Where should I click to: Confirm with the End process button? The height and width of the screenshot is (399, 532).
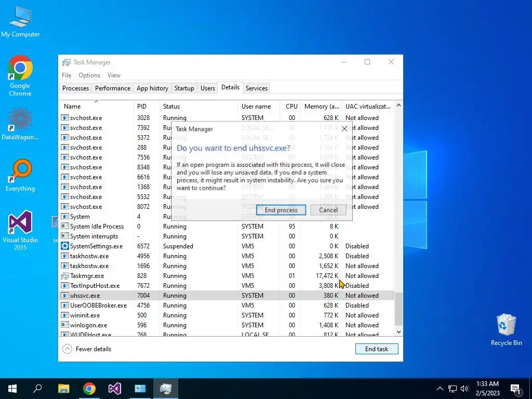[x=281, y=210]
